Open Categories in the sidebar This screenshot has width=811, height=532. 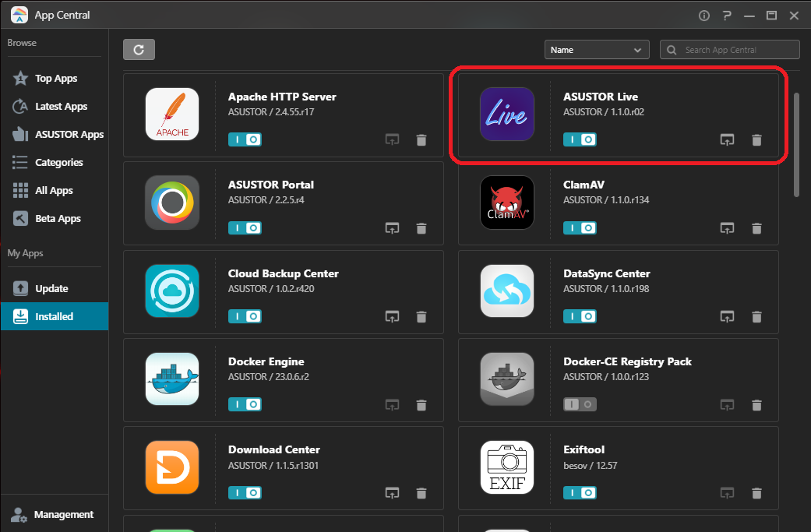[55, 162]
